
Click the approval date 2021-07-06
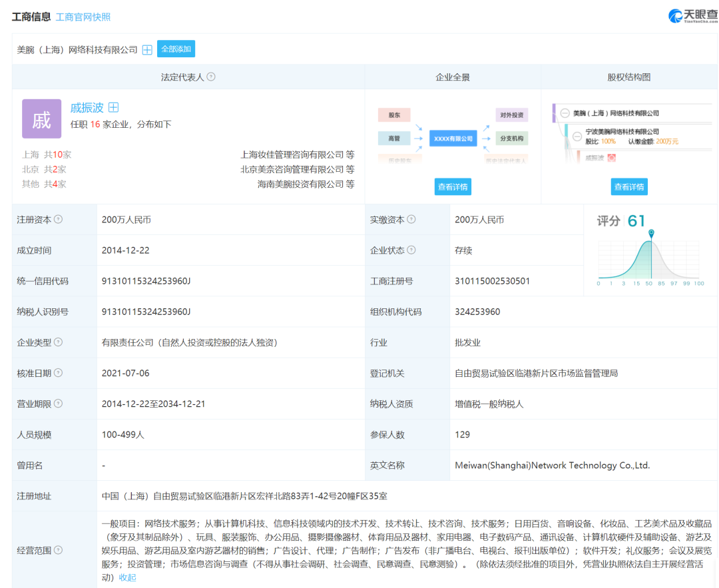pyautogui.click(x=126, y=374)
